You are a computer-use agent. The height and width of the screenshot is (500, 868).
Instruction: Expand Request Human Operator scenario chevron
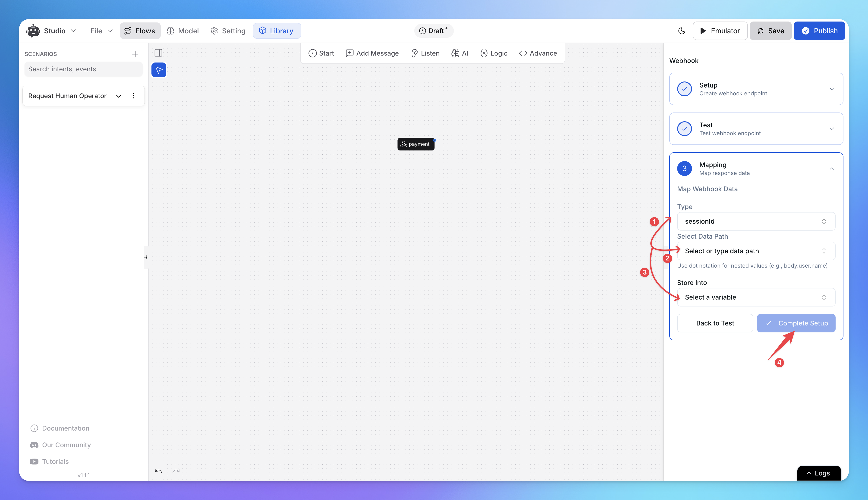tap(119, 96)
